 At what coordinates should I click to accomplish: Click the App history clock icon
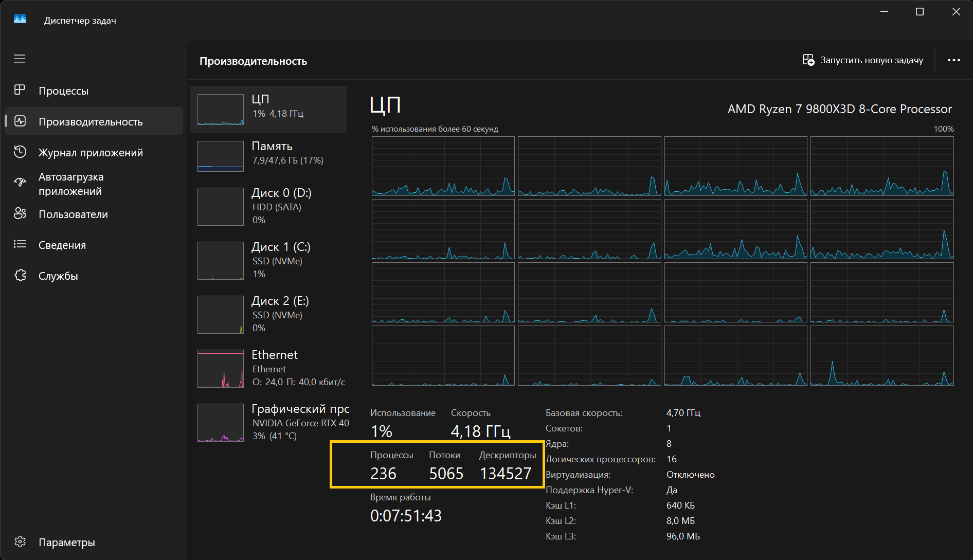click(x=20, y=152)
